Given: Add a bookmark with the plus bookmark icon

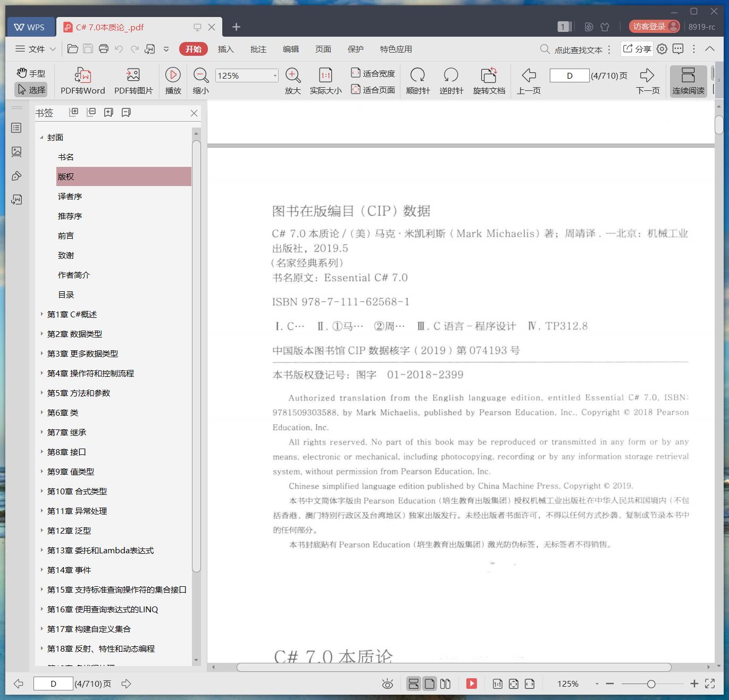Looking at the screenshot, I should 108,112.
